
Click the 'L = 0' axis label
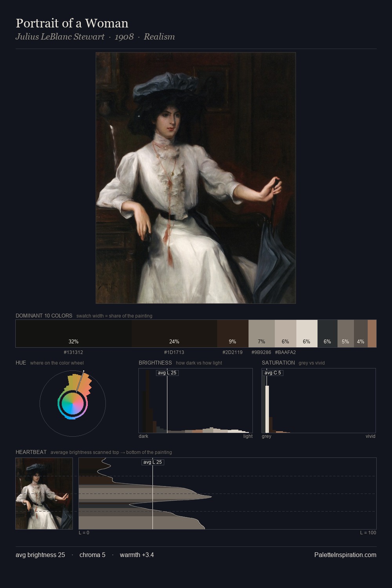[x=84, y=533]
